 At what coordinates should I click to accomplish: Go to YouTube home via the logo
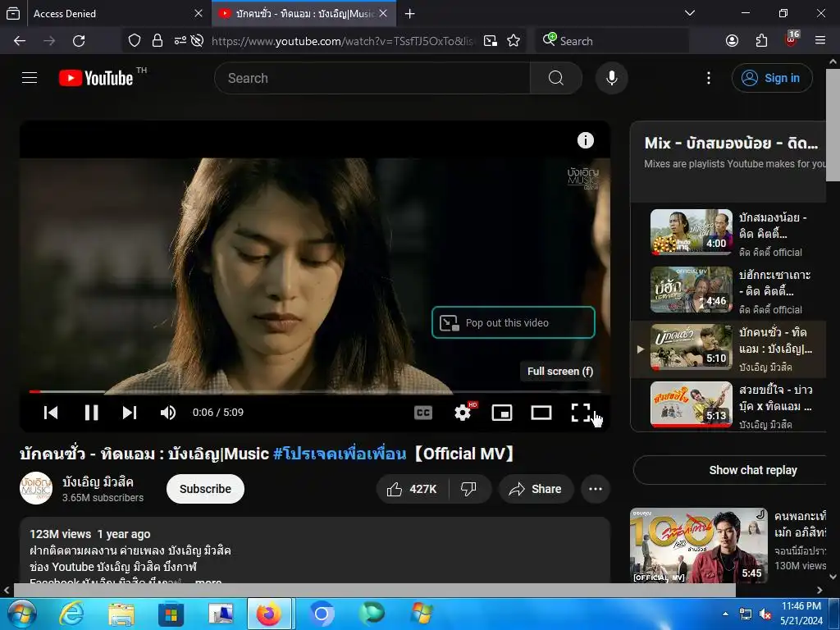coord(97,78)
